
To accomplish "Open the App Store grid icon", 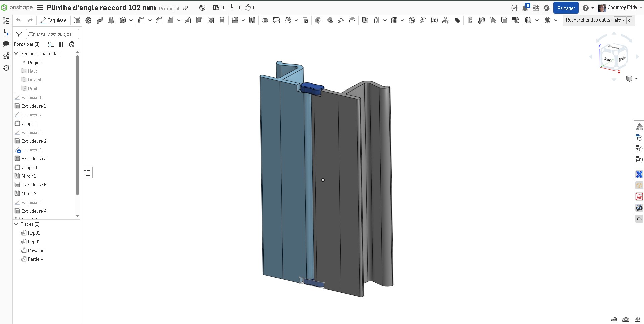I will [536, 8].
